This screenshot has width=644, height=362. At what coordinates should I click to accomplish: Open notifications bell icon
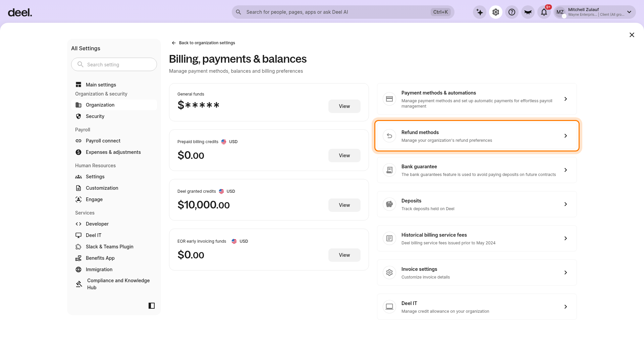[x=544, y=12]
